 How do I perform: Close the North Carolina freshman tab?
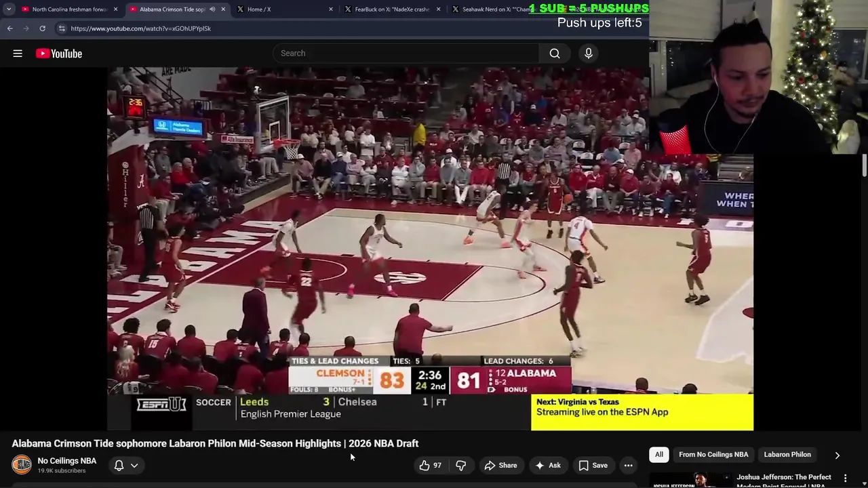[x=116, y=9]
